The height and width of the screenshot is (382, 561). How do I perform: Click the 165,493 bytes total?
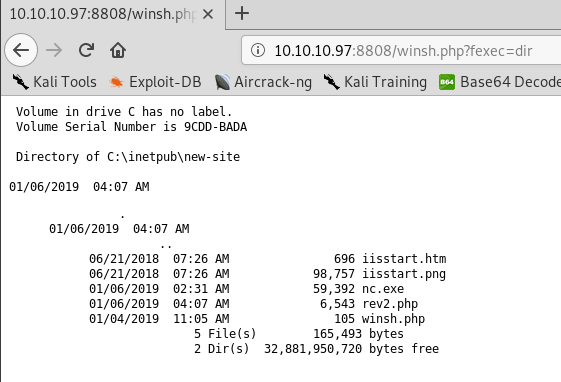click(358, 334)
